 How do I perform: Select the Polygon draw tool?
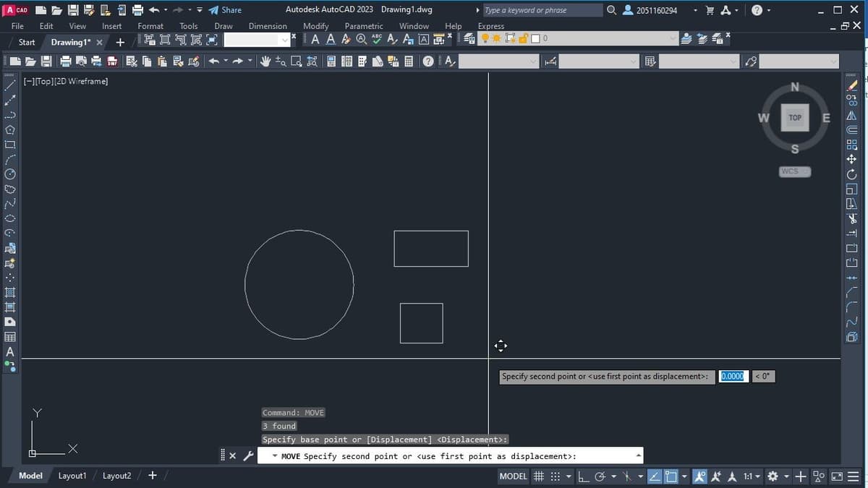pyautogui.click(x=10, y=130)
